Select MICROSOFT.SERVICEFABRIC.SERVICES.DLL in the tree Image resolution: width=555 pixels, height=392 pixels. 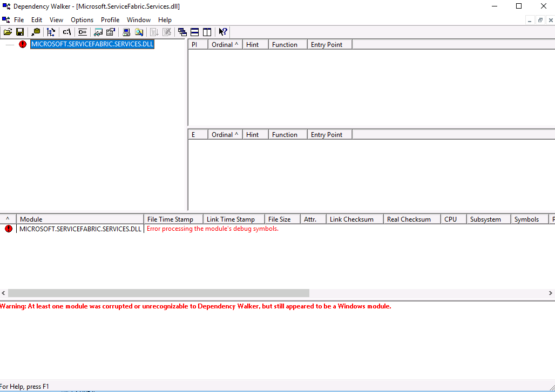click(92, 44)
